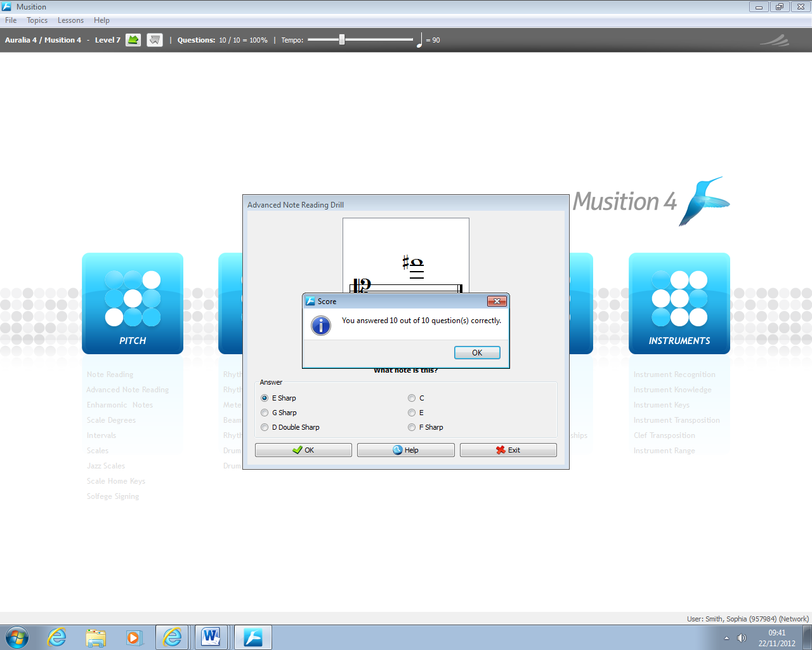812x650 pixels.
Task: Open the Windows Start menu
Action: pyautogui.click(x=17, y=637)
